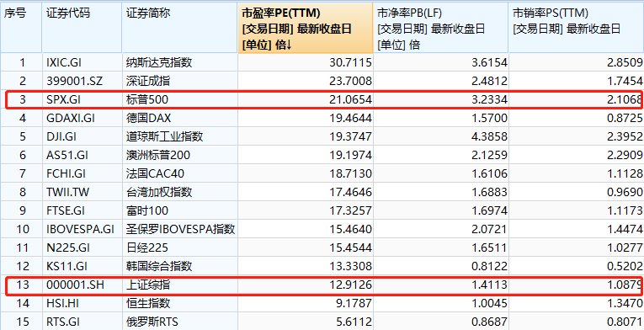The width and height of the screenshot is (644, 330).
Task: Select the RTS.GI code cell
Action: [x=82, y=322]
